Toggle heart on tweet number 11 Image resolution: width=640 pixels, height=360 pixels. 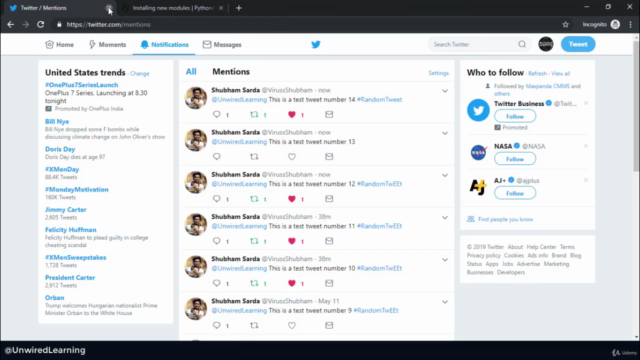(x=291, y=241)
